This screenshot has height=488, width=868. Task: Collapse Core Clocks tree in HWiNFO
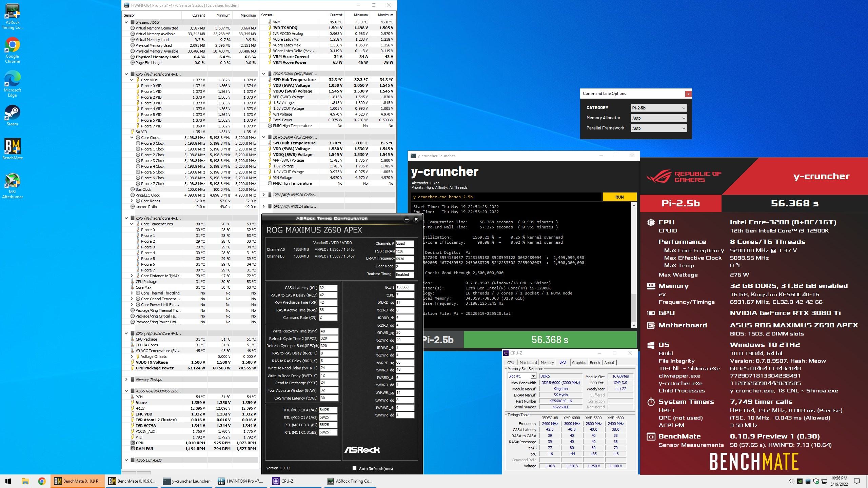tap(132, 138)
